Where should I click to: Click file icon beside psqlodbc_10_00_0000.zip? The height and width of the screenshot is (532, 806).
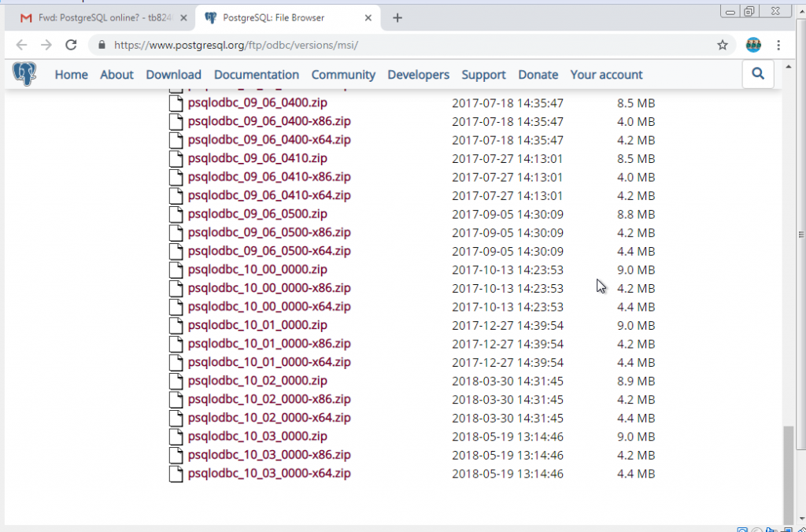pyautogui.click(x=176, y=269)
